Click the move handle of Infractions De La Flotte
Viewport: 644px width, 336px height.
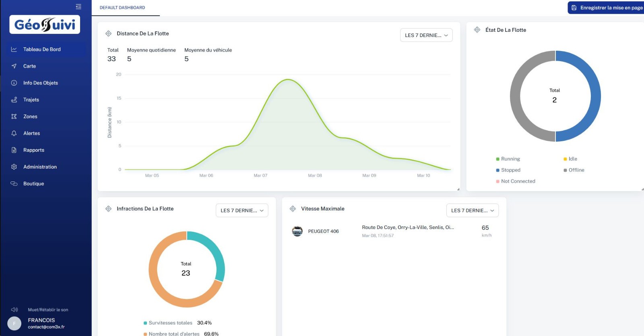click(x=108, y=208)
